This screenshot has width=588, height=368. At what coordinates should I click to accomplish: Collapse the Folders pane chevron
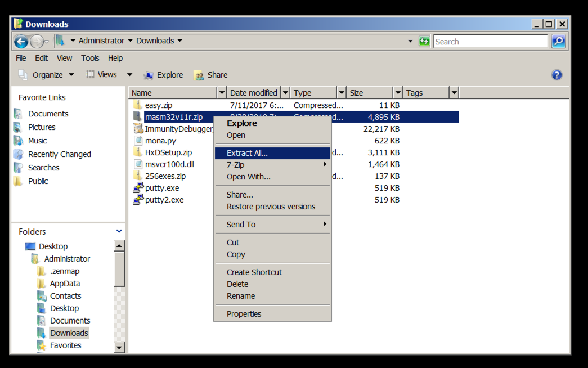click(x=119, y=231)
